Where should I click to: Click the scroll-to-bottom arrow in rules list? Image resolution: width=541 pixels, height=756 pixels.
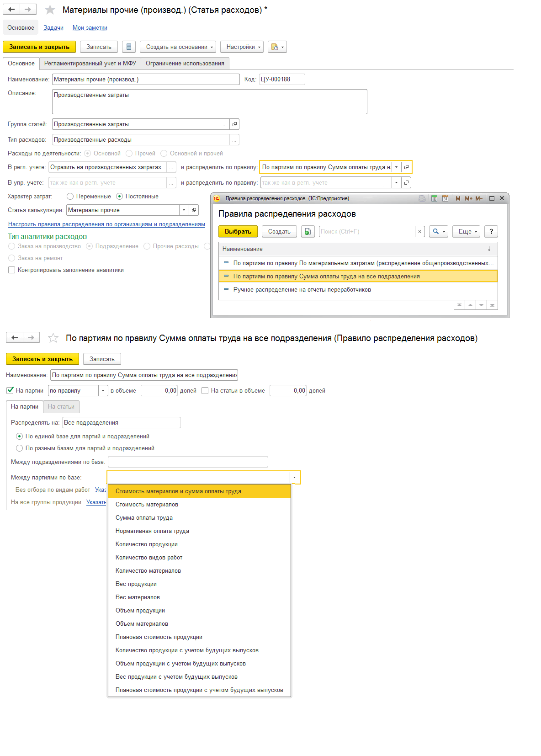(492, 305)
